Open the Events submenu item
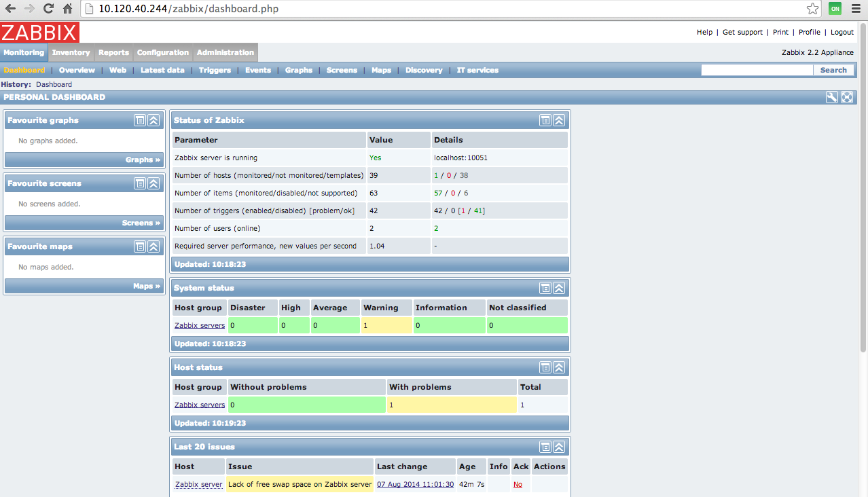Screen dimensions: 868x497 258,70
